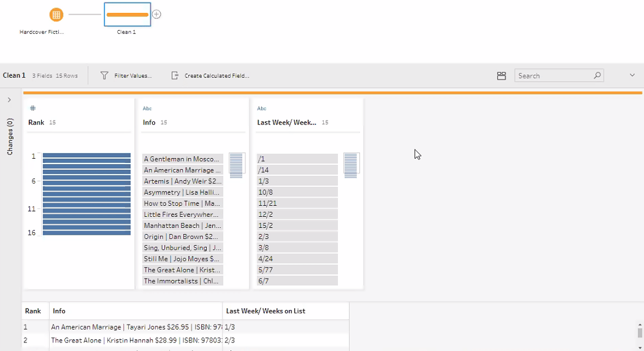Select value Sing, Unburied, Sing

[183, 247]
